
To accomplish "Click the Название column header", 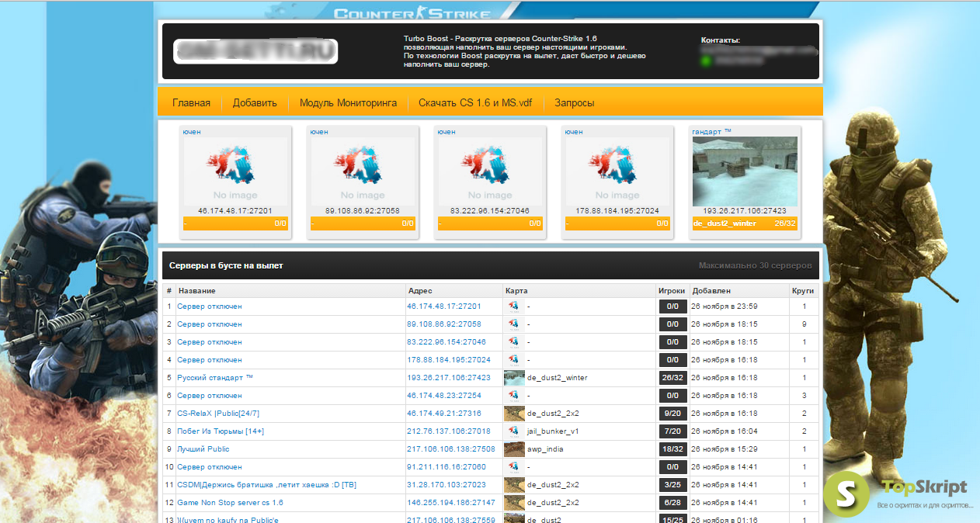I will 197,291.
